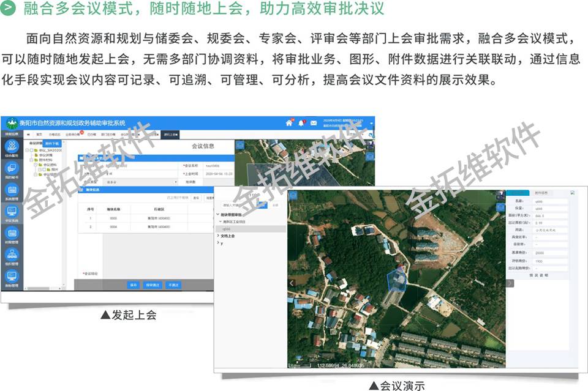Expand the user menu arrow in the header
The width and height of the screenshot is (588, 391).
371,123
